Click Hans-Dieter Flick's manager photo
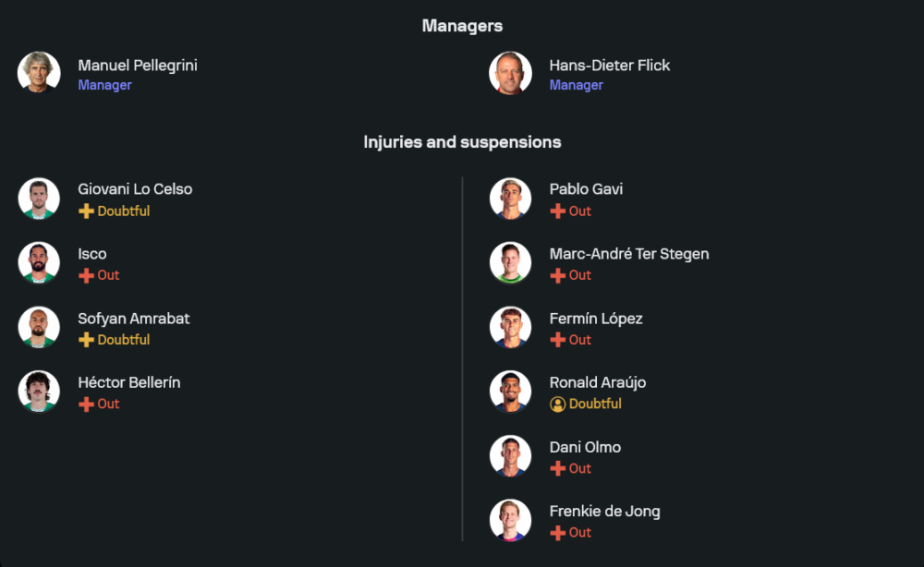 pos(510,73)
